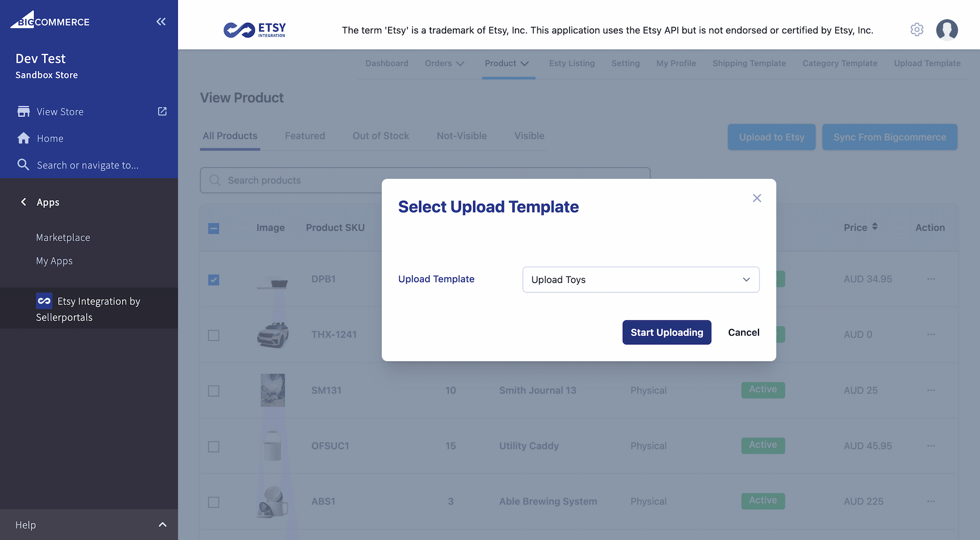The image size is (980, 540).
Task: Click Active badge for Able Brewing System
Action: point(763,501)
